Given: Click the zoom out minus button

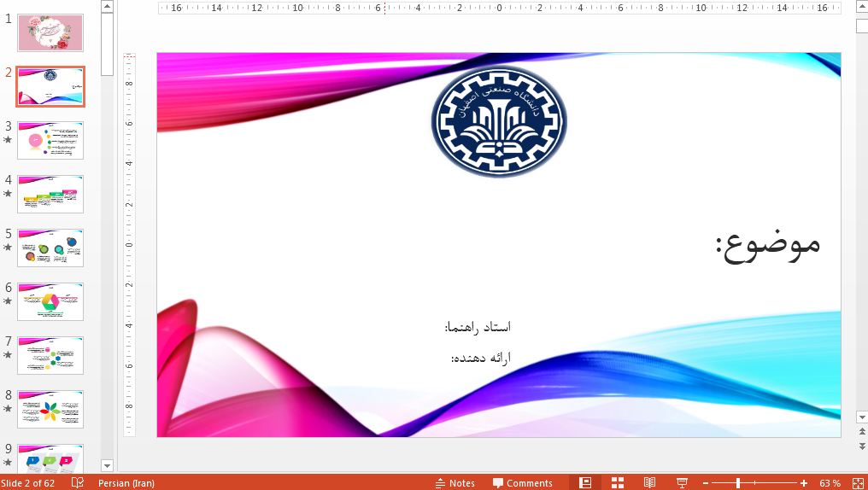Looking at the screenshot, I should pyautogui.click(x=705, y=483).
